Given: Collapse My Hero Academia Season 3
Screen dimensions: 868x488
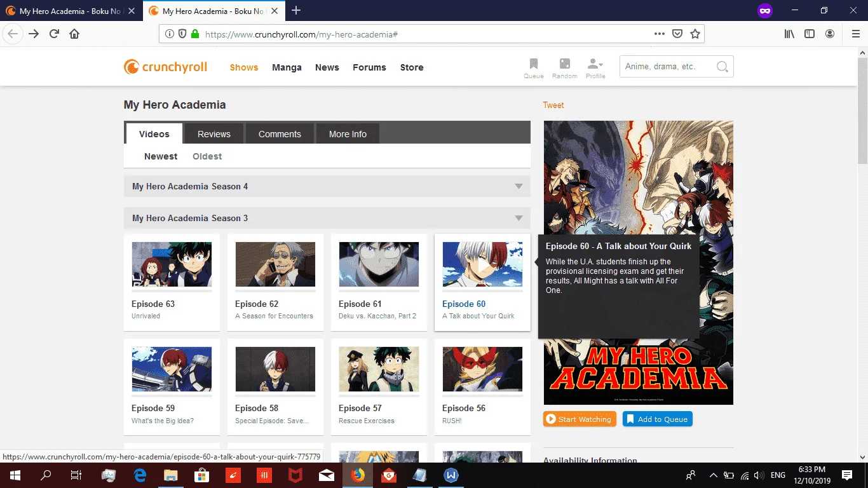Looking at the screenshot, I should click(x=327, y=218).
